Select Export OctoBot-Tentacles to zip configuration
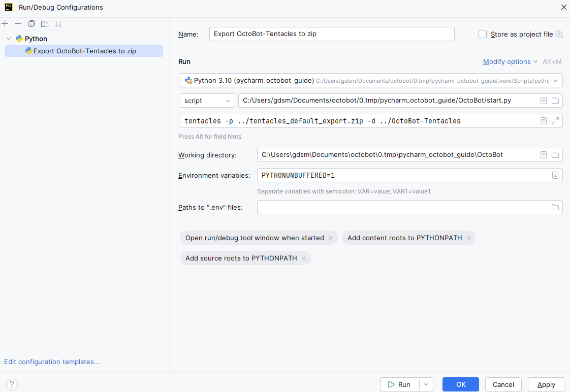The image size is (570, 392). coord(84,51)
